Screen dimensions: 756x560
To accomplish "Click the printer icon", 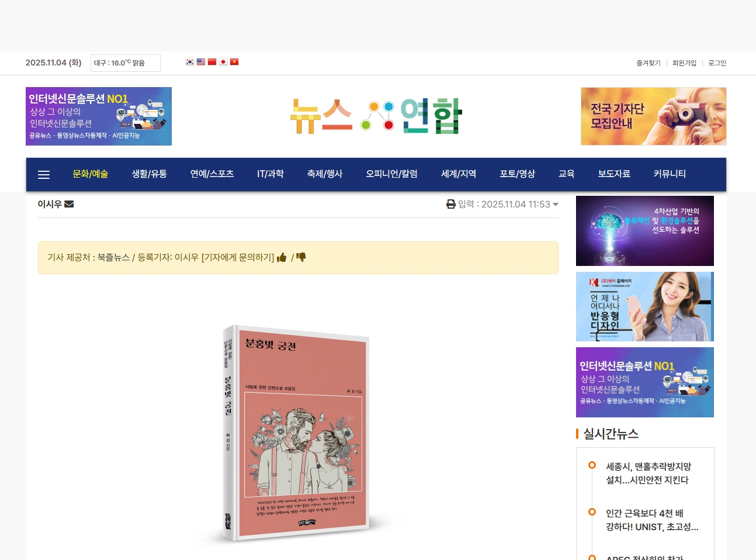I will pyautogui.click(x=451, y=204).
